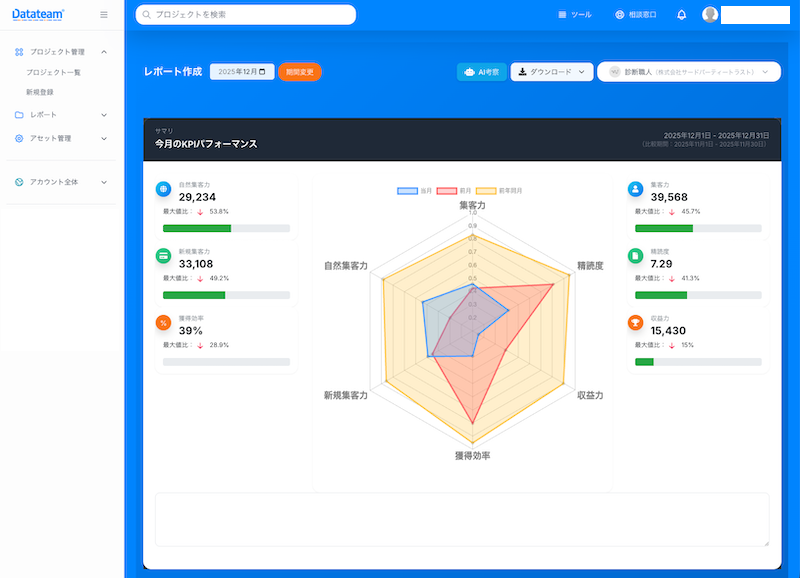Click the 自然集客力 globe icon

pyautogui.click(x=163, y=189)
